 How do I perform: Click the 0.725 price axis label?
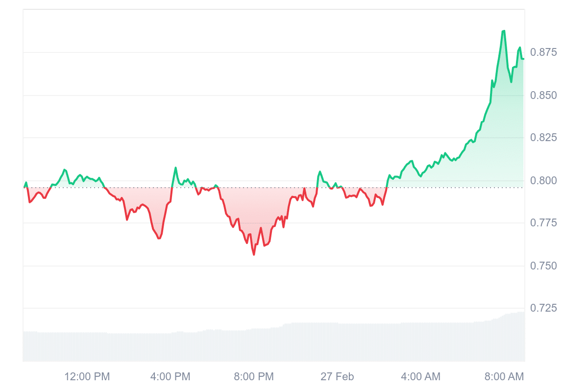click(543, 309)
